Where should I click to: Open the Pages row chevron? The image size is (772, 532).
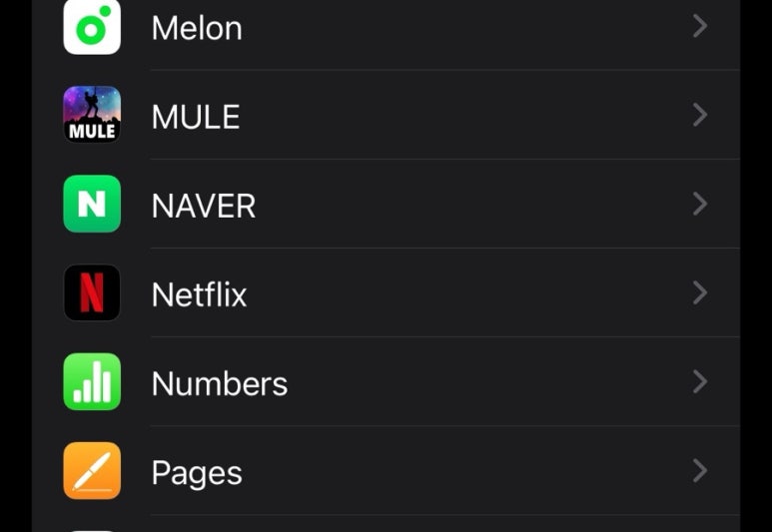click(x=700, y=470)
